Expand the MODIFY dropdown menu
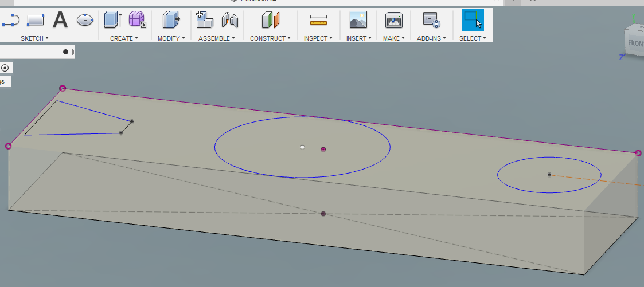Image resolution: width=644 pixels, height=287 pixels. [x=171, y=38]
